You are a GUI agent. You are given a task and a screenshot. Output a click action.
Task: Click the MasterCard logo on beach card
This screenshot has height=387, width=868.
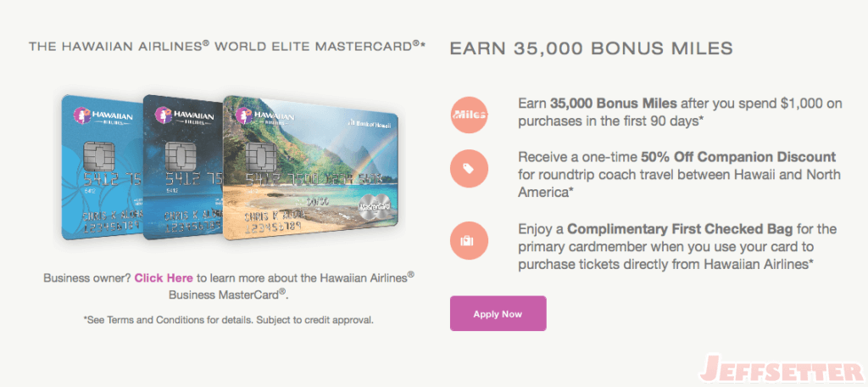374,204
